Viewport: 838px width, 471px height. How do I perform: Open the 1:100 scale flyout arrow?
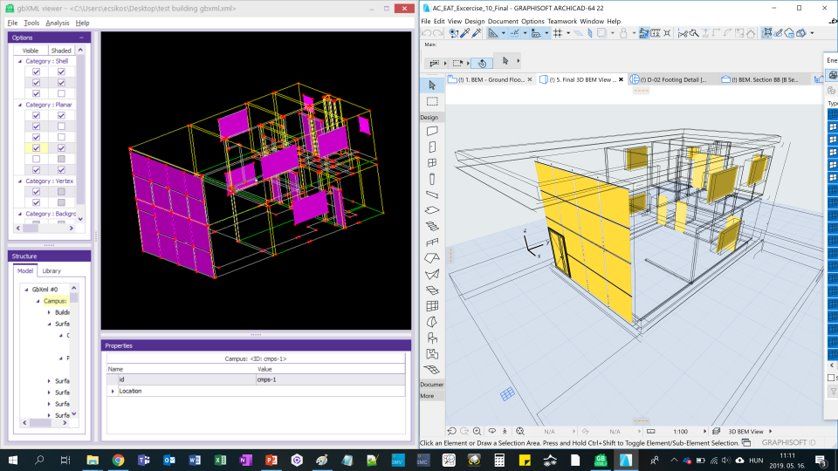point(704,431)
